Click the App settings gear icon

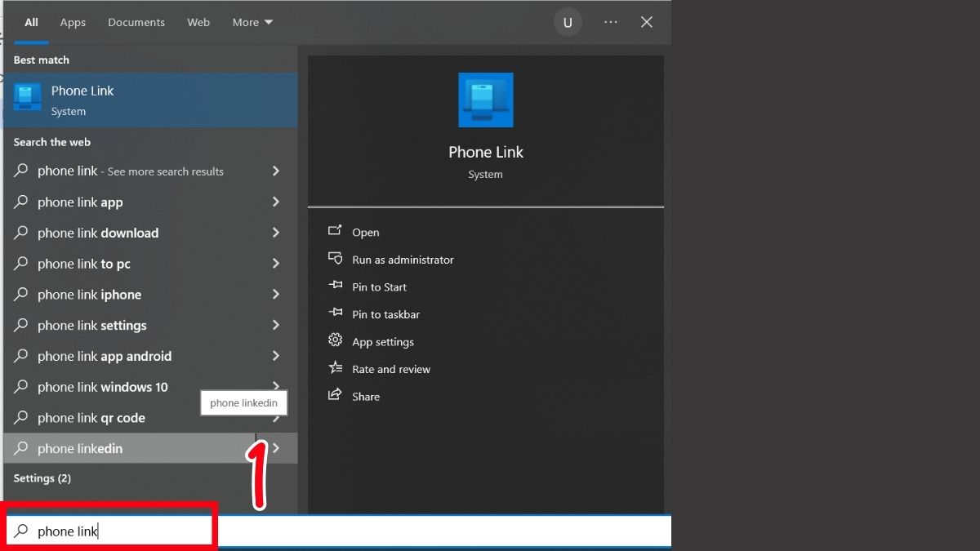[335, 340]
